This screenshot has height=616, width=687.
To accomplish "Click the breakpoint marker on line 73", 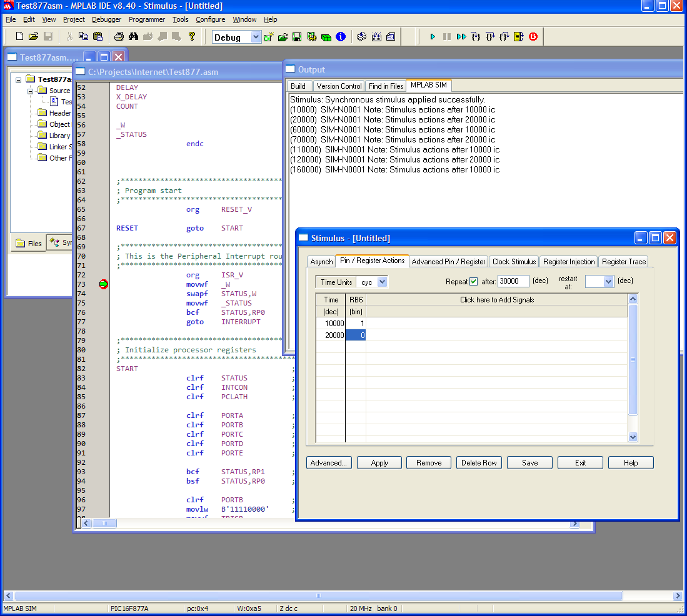I will (x=103, y=284).
